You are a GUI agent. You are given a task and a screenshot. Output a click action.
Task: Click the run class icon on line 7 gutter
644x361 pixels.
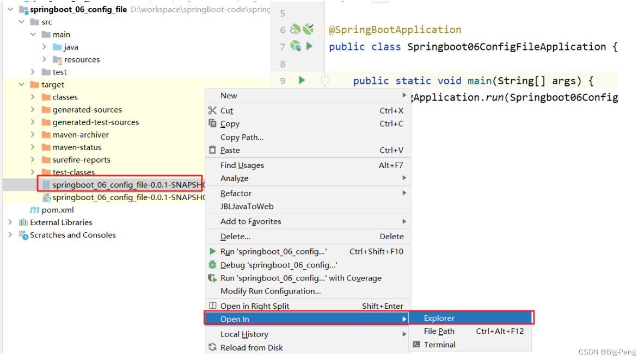[x=310, y=46]
